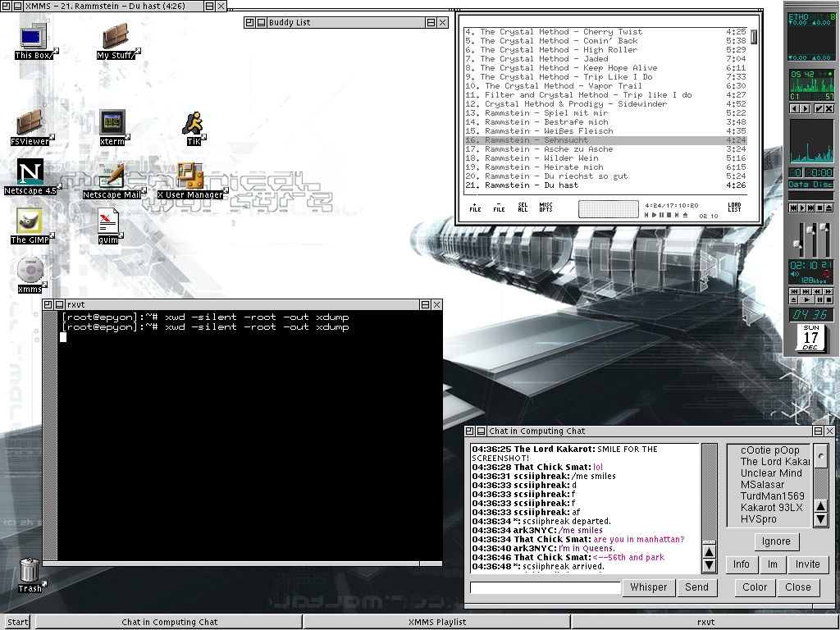This screenshot has width=840, height=630.
Task: Click the Whisper button in chat
Action: (x=648, y=587)
